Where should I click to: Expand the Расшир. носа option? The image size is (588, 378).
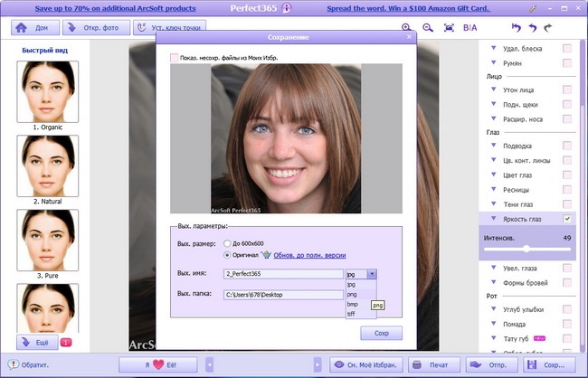tap(494, 118)
